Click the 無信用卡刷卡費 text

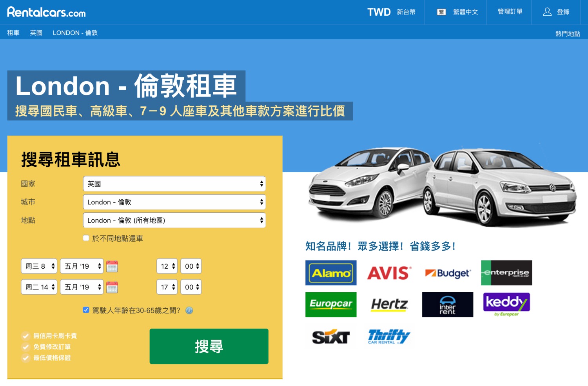click(55, 336)
